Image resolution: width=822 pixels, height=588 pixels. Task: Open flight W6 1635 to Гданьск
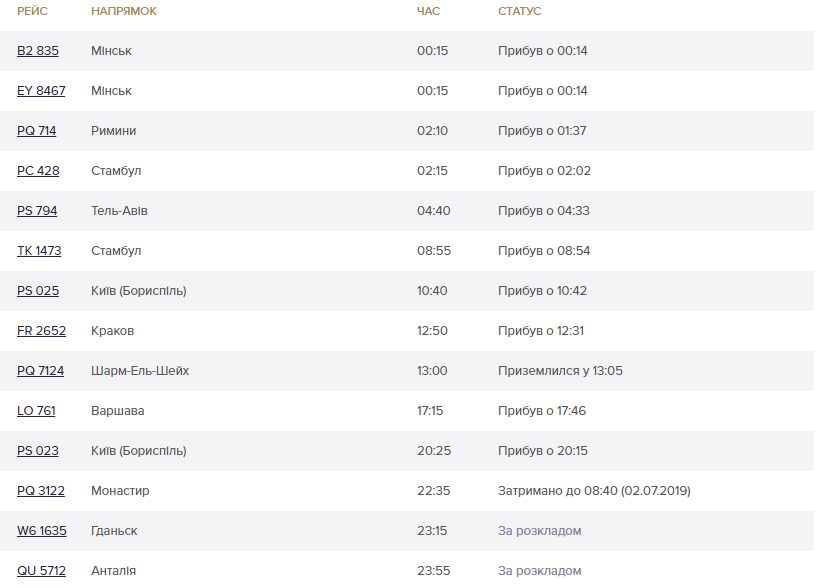coord(42,531)
